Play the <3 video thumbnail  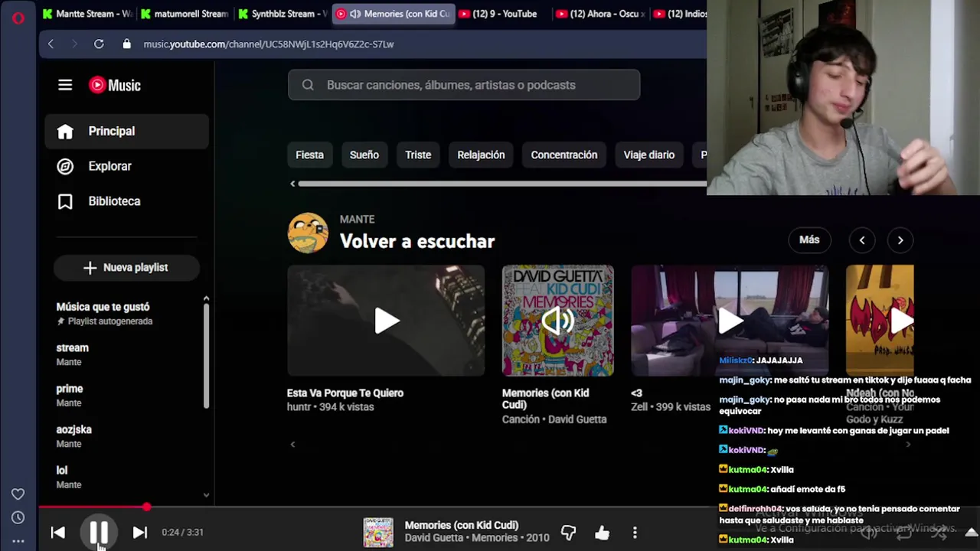point(730,321)
